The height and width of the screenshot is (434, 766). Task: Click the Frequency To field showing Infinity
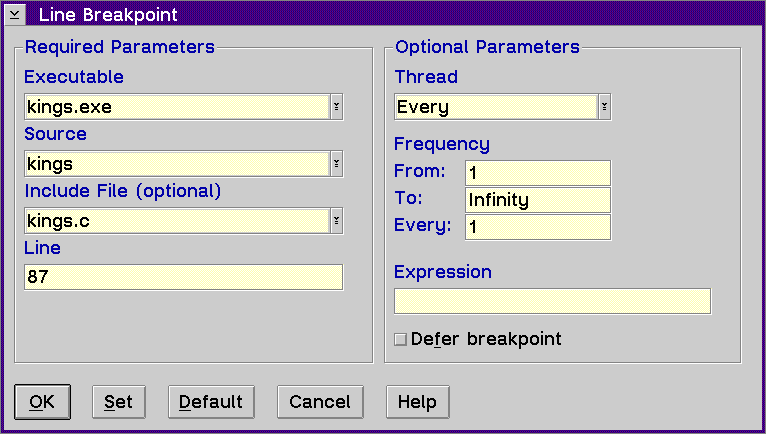pos(538,200)
